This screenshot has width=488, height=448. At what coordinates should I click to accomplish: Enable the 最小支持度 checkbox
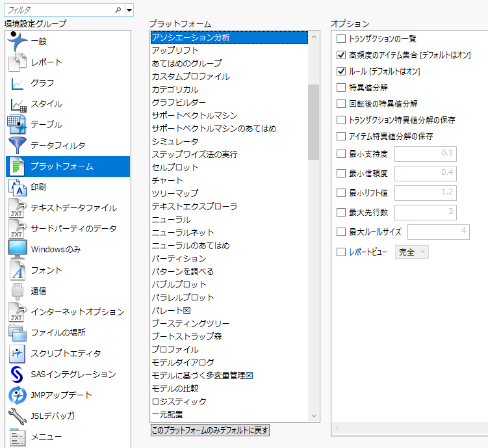341,154
